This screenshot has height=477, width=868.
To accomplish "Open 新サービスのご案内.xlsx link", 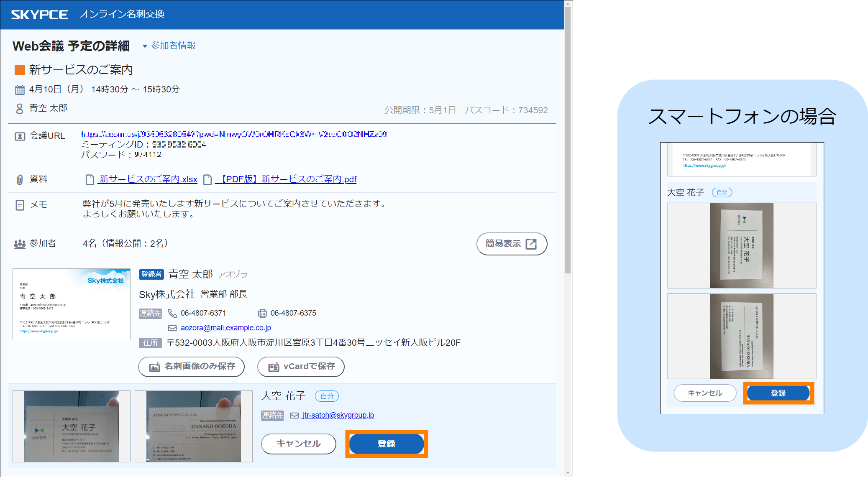I will [148, 179].
